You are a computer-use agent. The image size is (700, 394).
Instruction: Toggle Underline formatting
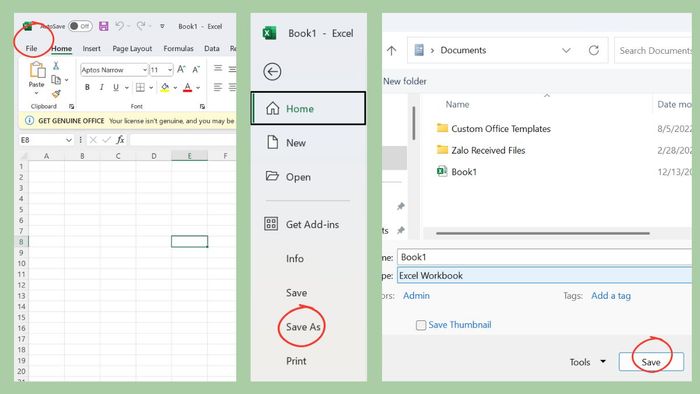(116, 87)
